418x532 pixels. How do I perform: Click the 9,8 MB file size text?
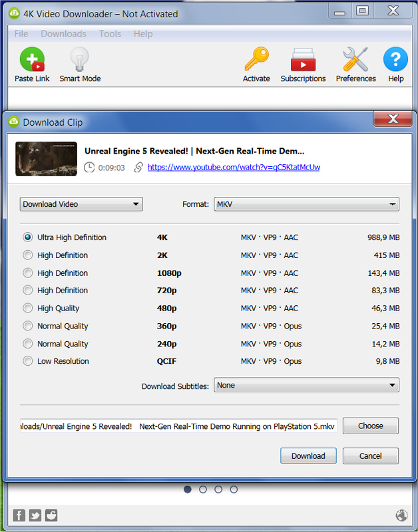(387, 361)
